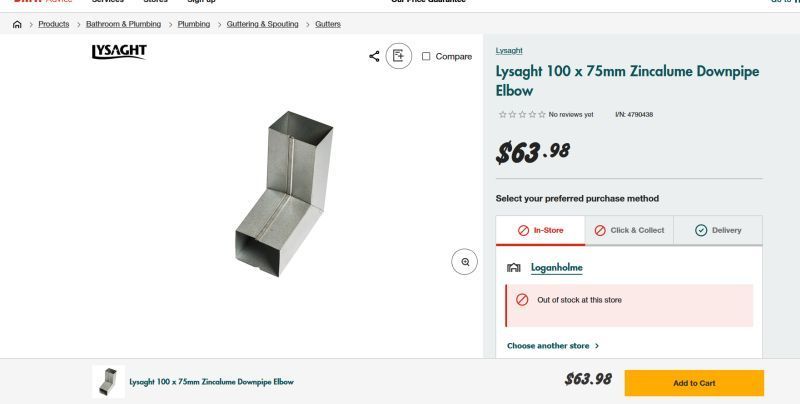Tick the Compare checkbox
Viewport: 800px width, 404px height.
point(426,56)
